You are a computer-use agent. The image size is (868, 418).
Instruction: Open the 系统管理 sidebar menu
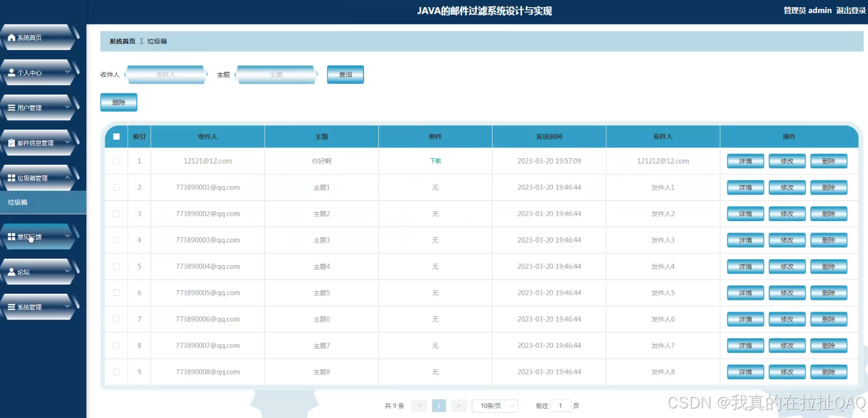tap(39, 307)
